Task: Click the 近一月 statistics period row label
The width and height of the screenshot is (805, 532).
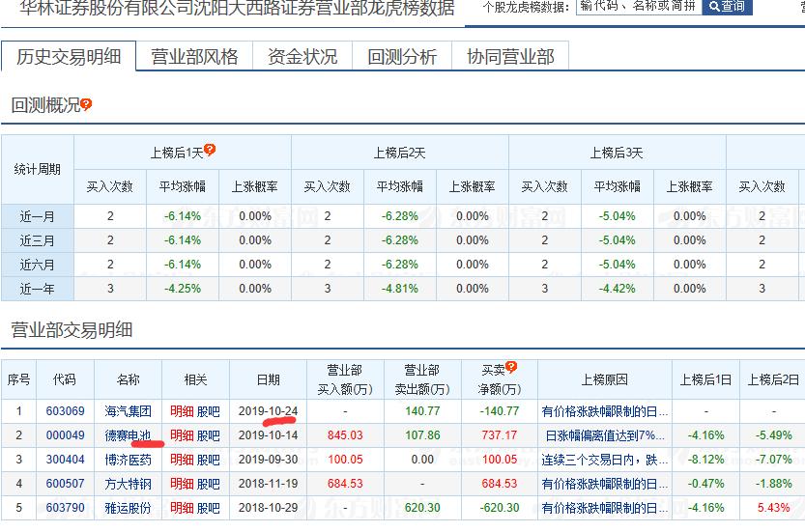Action: (x=37, y=216)
